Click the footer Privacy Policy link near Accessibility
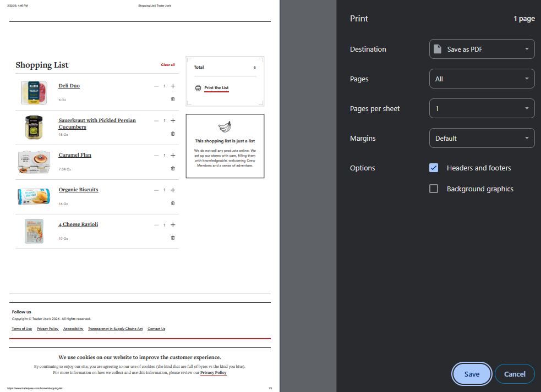This screenshot has height=392, width=541. coord(48,329)
